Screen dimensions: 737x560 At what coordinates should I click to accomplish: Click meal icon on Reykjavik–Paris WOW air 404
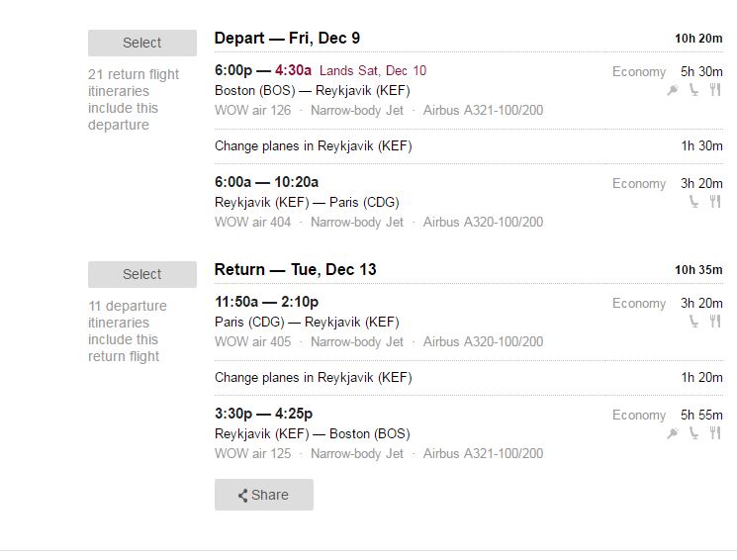pyautogui.click(x=715, y=202)
